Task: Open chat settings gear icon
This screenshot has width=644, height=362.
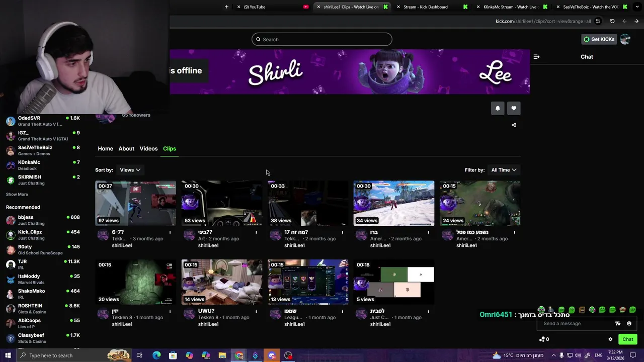Action: (x=610, y=339)
